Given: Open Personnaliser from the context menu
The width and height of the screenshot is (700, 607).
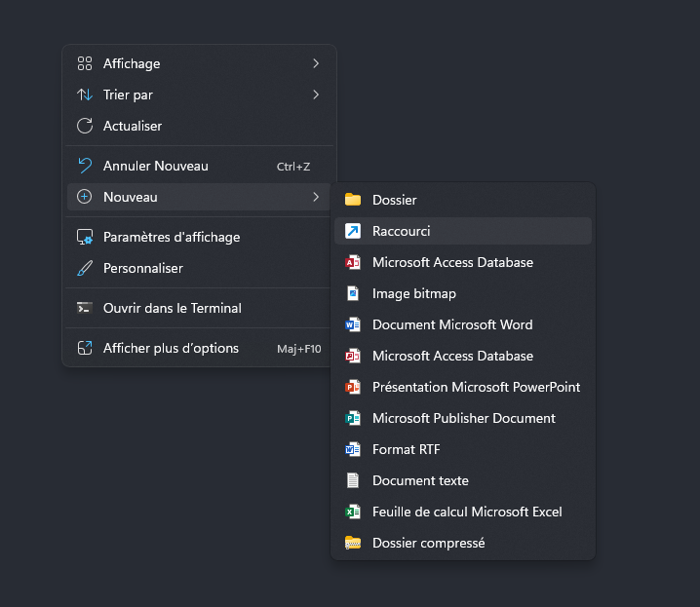Looking at the screenshot, I should point(143,268).
